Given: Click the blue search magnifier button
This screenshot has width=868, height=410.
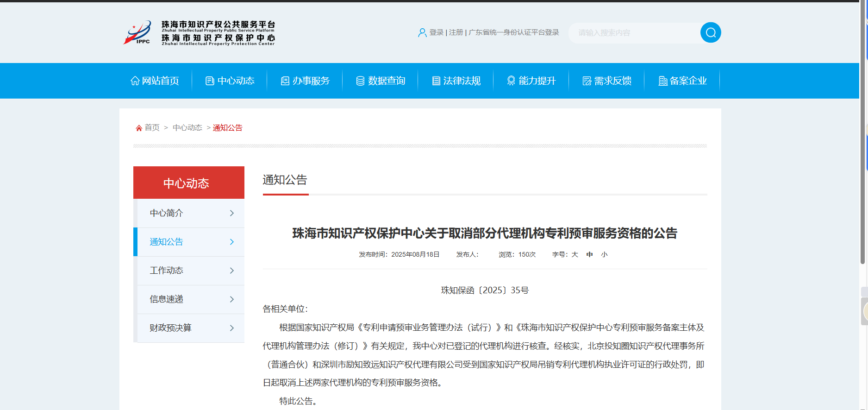Looking at the screenshot, I should [711, 32].
